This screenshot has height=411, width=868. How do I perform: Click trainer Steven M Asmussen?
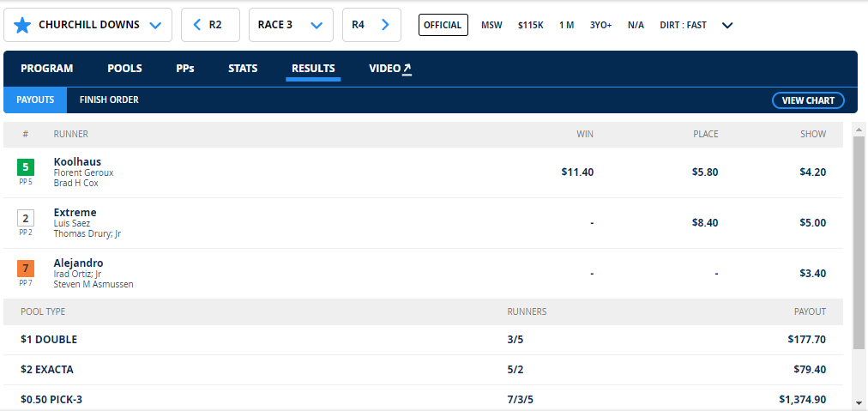93,285
